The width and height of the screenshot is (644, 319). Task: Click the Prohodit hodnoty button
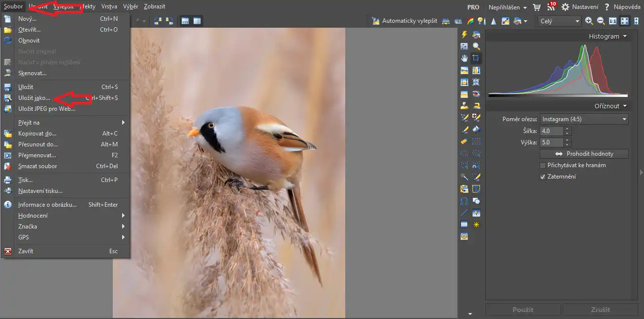584,154
